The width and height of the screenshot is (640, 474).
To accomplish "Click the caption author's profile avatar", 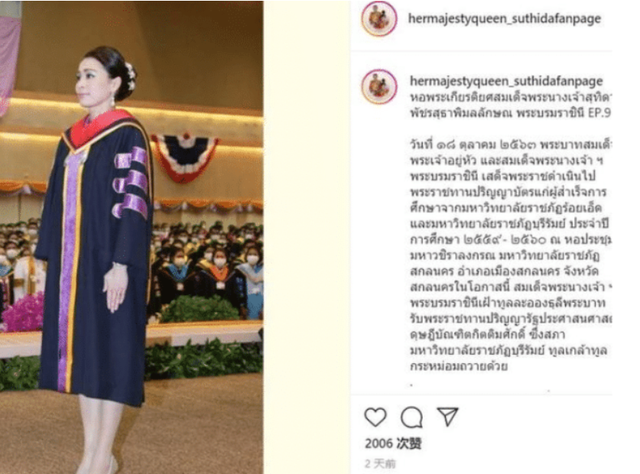I will tap(379, 87).
